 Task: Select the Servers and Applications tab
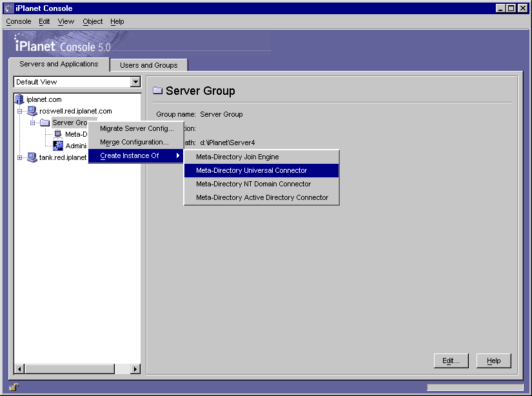(x=59, y=64)
